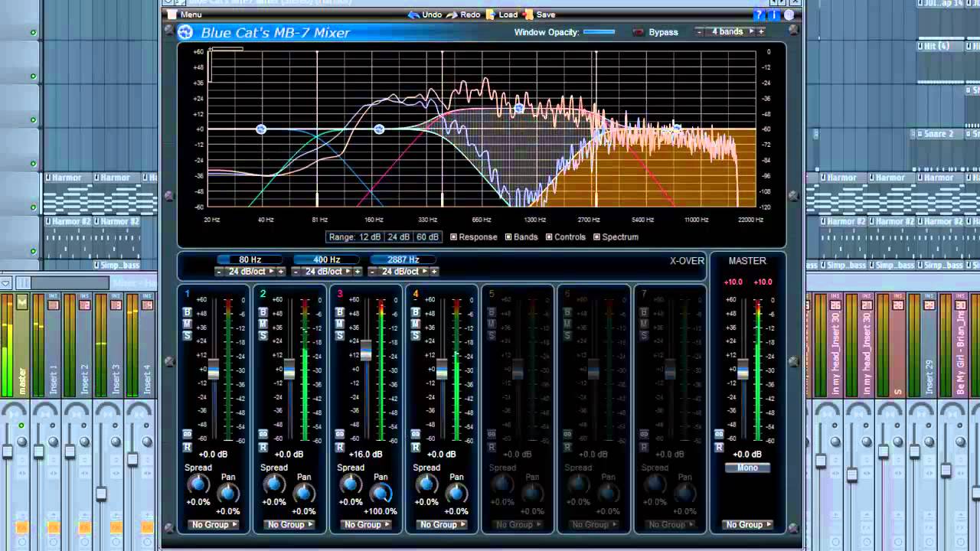Image resolution: width=980 pixels, height=551 pixels.
Task: Bypass band 3 using B button
Action: pos(340,312)
